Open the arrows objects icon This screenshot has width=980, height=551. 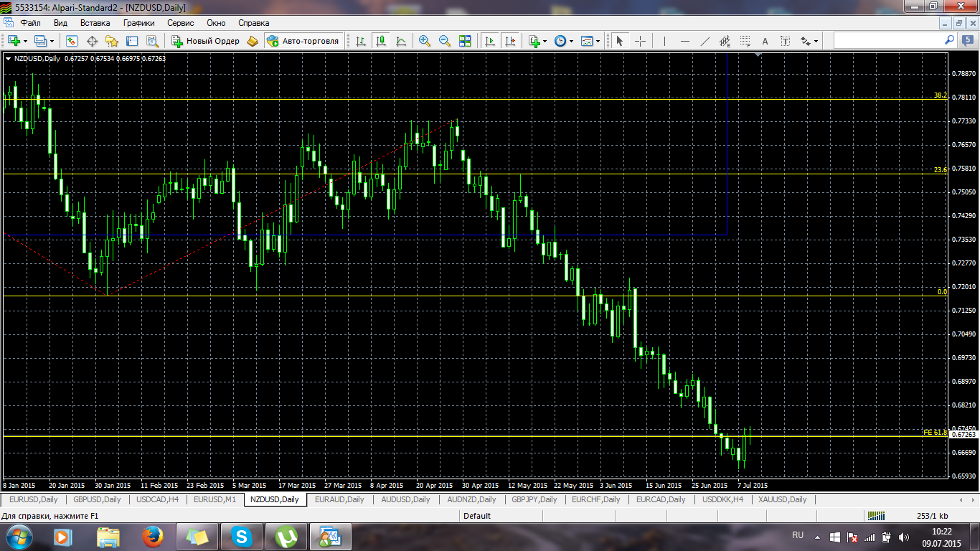pyautogui.click(x=805, y=41)
